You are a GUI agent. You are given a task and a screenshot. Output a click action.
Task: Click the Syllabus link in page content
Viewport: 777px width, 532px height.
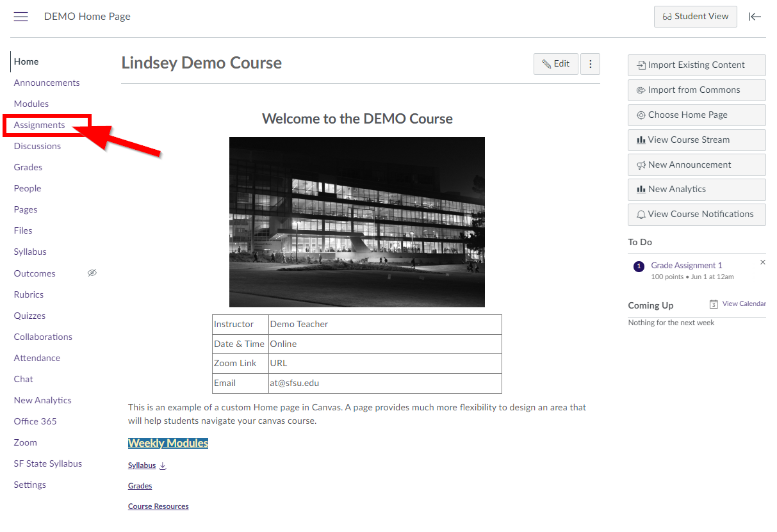point(142,465)
